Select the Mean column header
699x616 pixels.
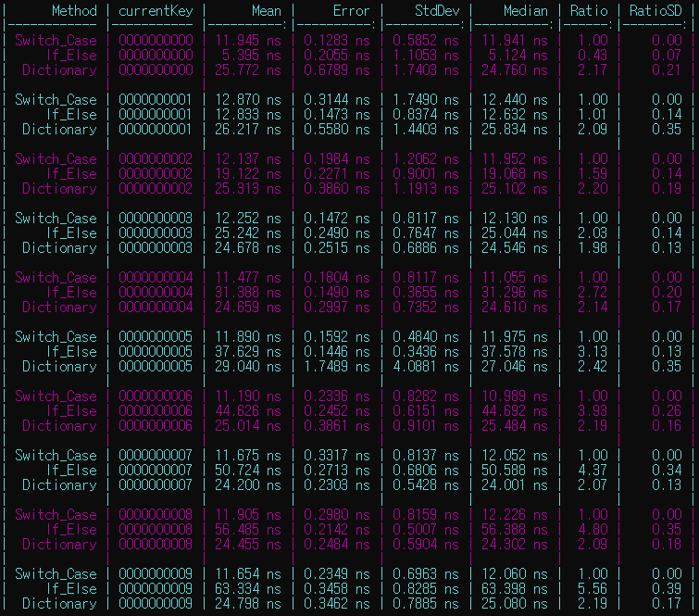(266, 11)
